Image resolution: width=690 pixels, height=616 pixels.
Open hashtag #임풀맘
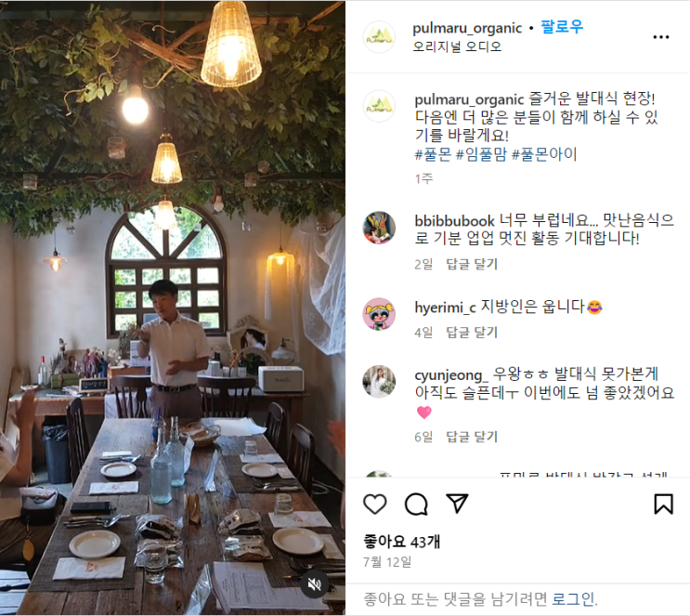(481, 154)
